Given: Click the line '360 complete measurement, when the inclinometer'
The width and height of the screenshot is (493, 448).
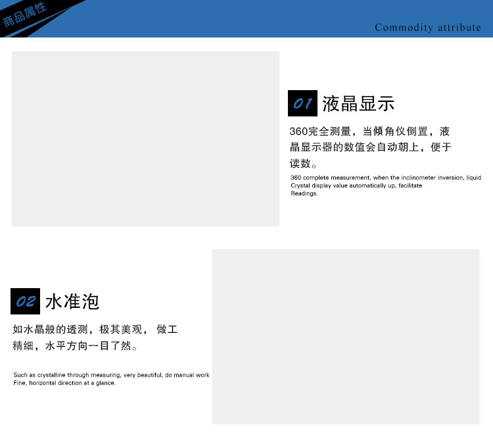Looking at the screenshot, I should point(386,178).
